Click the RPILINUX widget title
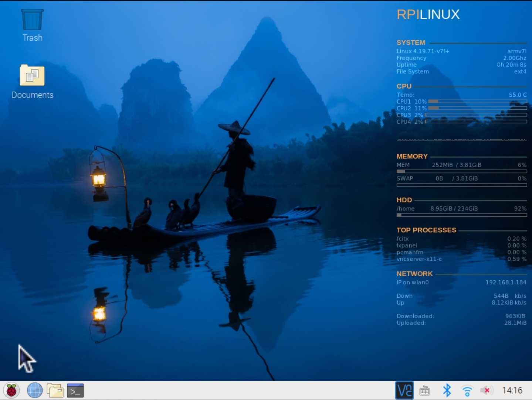532x400 pixels. 428,14
